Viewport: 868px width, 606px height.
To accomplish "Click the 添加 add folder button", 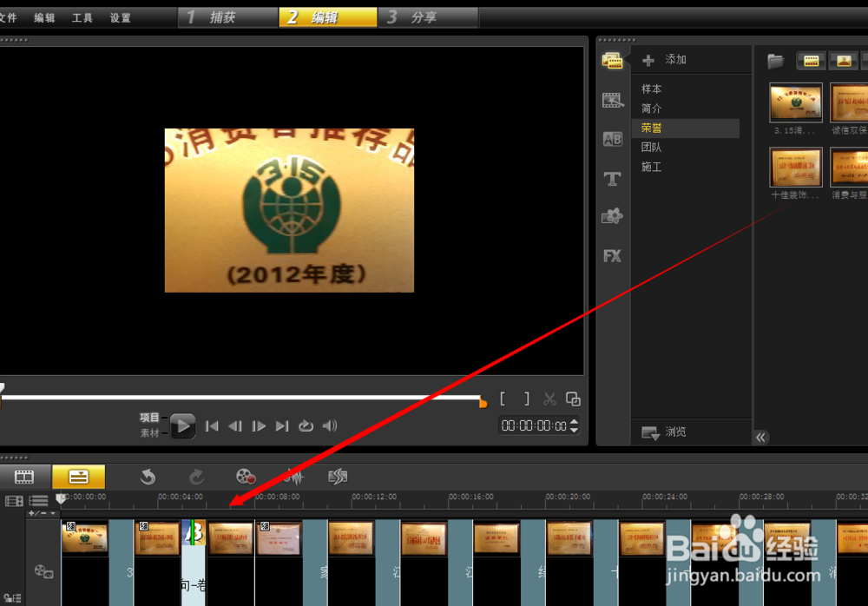I will 664,60.
